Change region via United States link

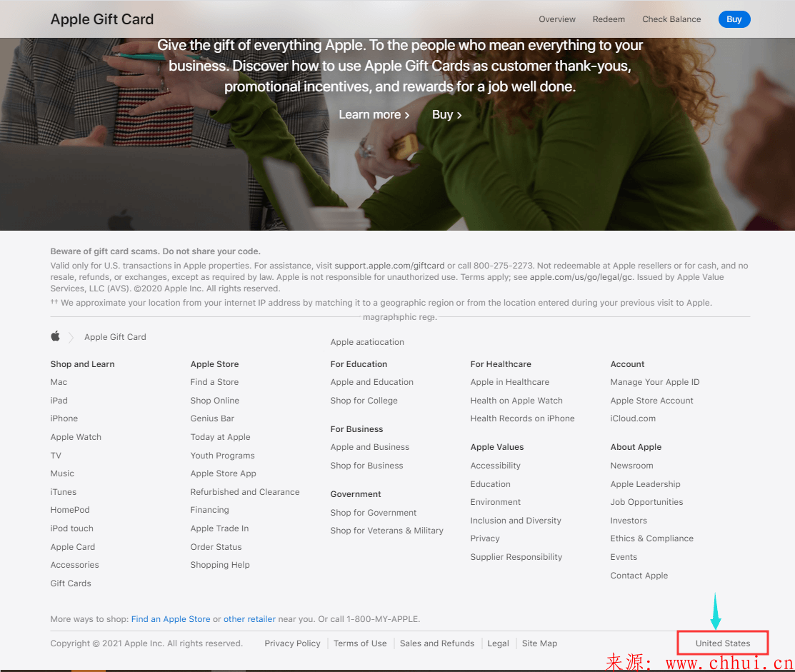(722, 643)
